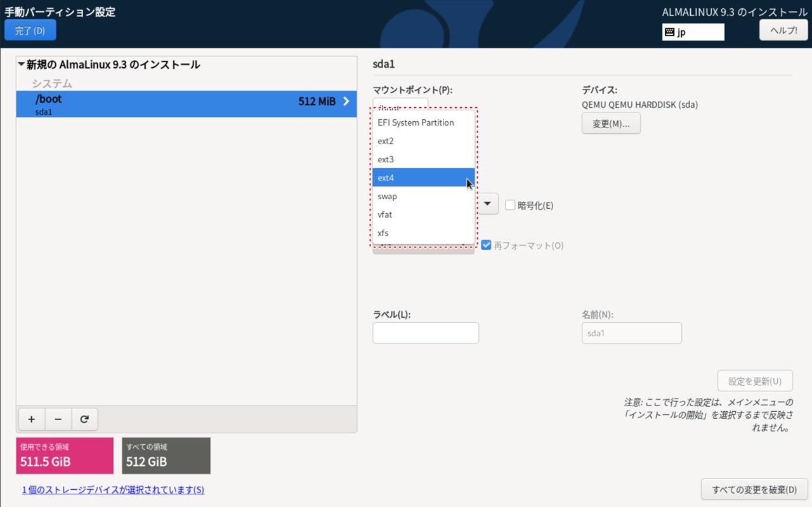The height and width of the screenshot is (507, 812).
Task: Click the storage devices selected link
Action: [113, 490]
